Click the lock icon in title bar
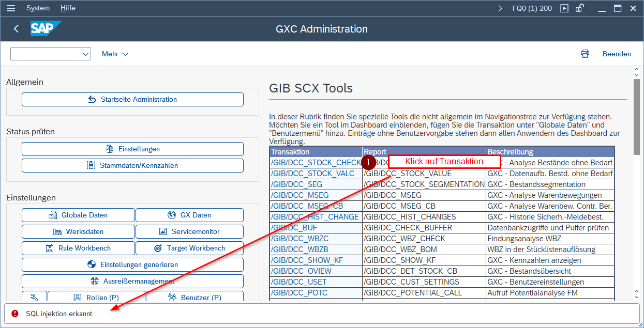 pos(580,8)
